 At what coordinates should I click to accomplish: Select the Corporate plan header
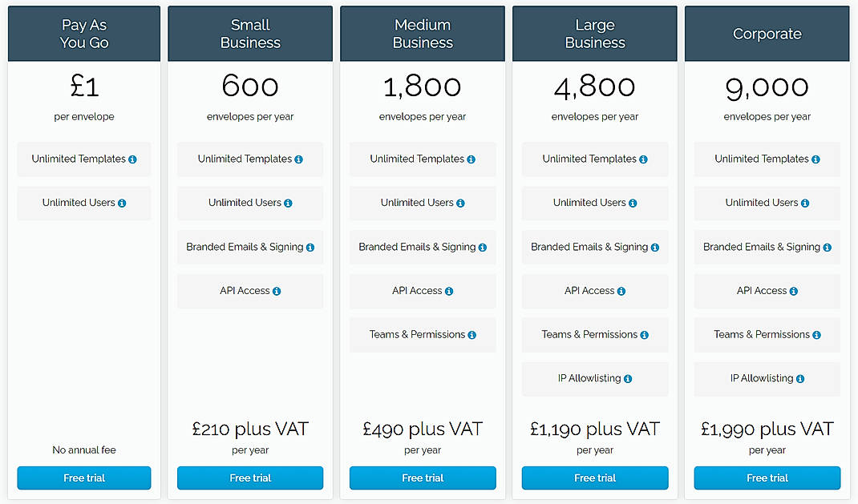(x=767, y=33)
